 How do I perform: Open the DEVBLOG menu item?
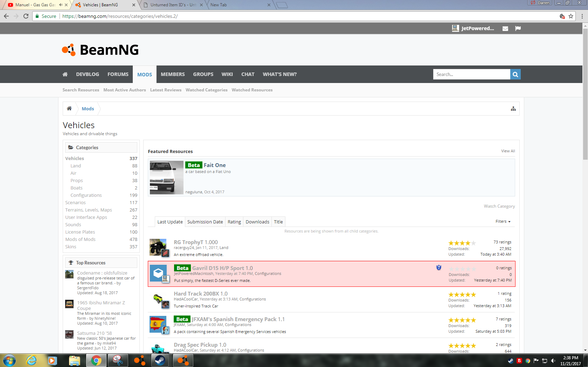(88, 74)
